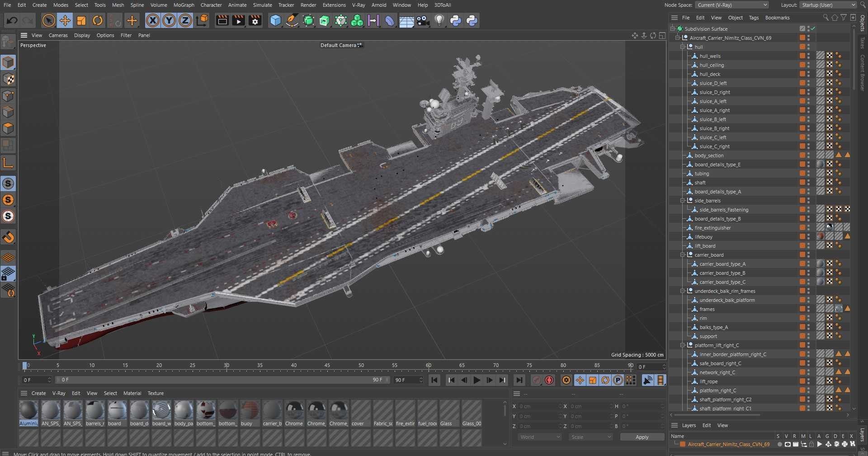Select the buoy material swatch

tap(250, 413)
